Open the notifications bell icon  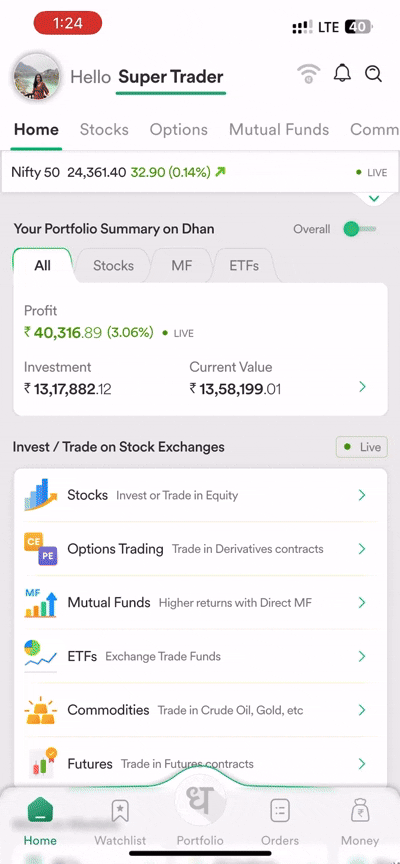click(x=342, y=73)
